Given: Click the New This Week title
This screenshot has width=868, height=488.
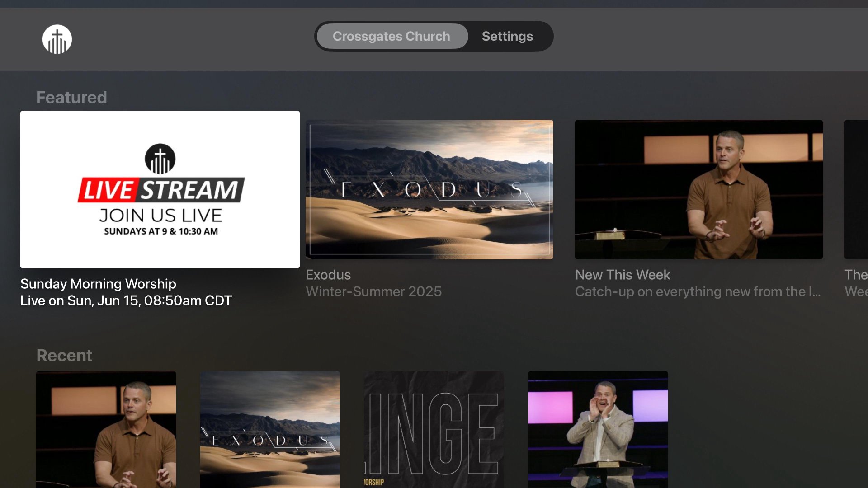Looking at the screenshot, I should point(623,275).
